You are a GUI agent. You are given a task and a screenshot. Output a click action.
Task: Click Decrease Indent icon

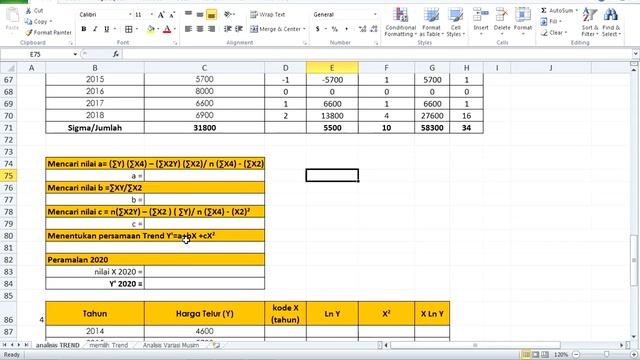(228, 29)
